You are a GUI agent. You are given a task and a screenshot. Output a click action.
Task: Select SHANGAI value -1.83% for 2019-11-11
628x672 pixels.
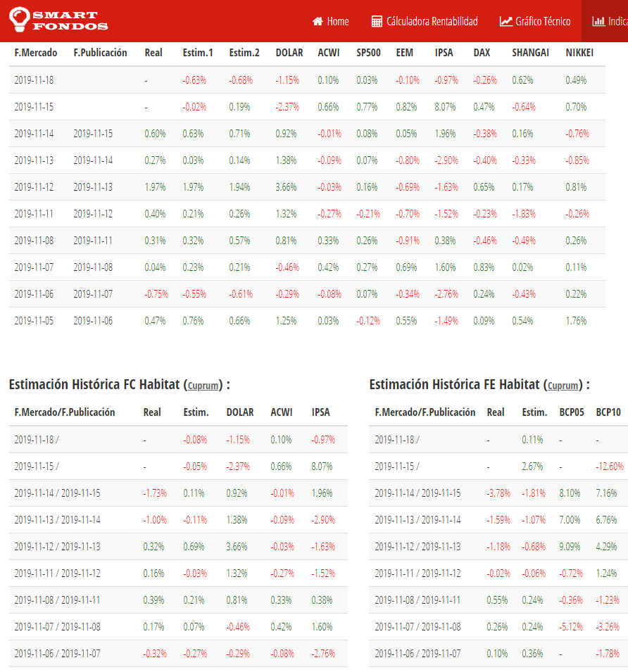tap(524, 214)
